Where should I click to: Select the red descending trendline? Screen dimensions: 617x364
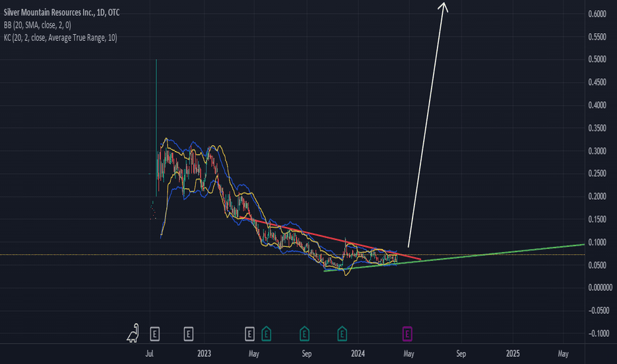pyautogui.click(x=330, y=238)
